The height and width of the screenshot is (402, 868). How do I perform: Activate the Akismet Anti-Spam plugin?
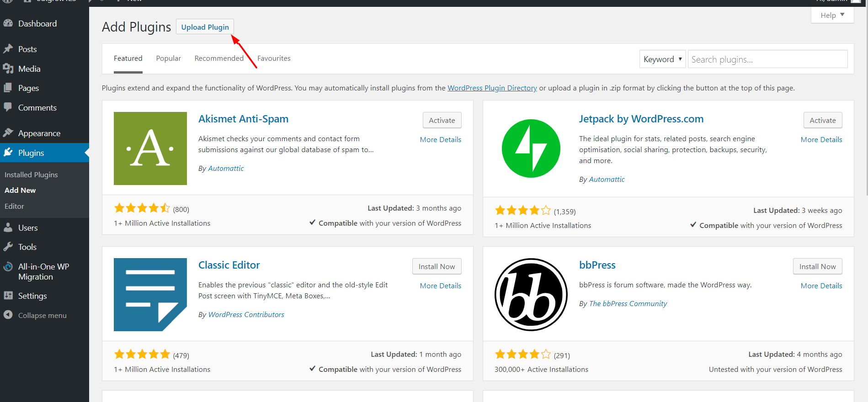(442, 120)
